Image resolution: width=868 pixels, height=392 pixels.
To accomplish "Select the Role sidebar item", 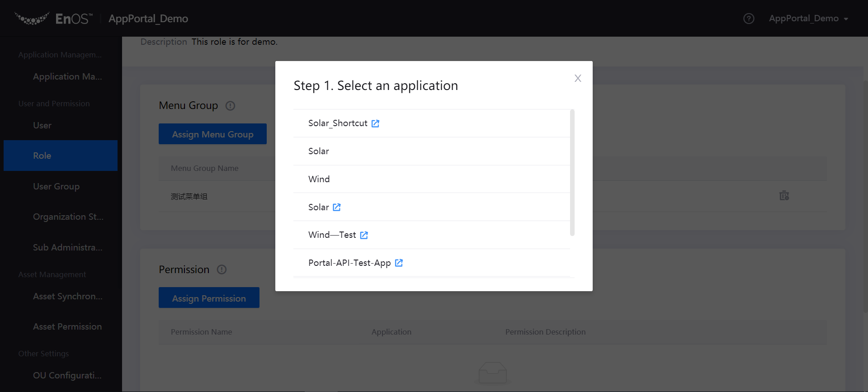I will [42, 156].
